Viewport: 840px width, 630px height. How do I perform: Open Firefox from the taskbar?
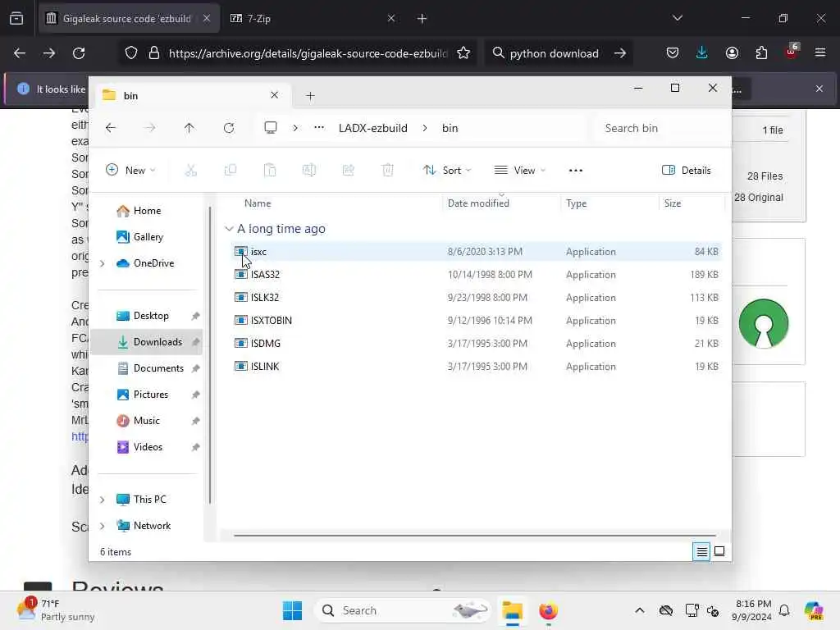548,610
